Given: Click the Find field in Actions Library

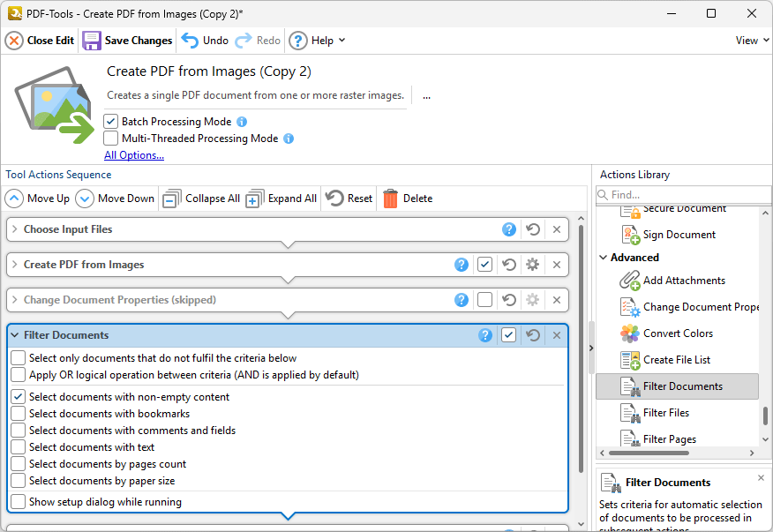Looking at the screenshot, I should click(x=683, y=195).
